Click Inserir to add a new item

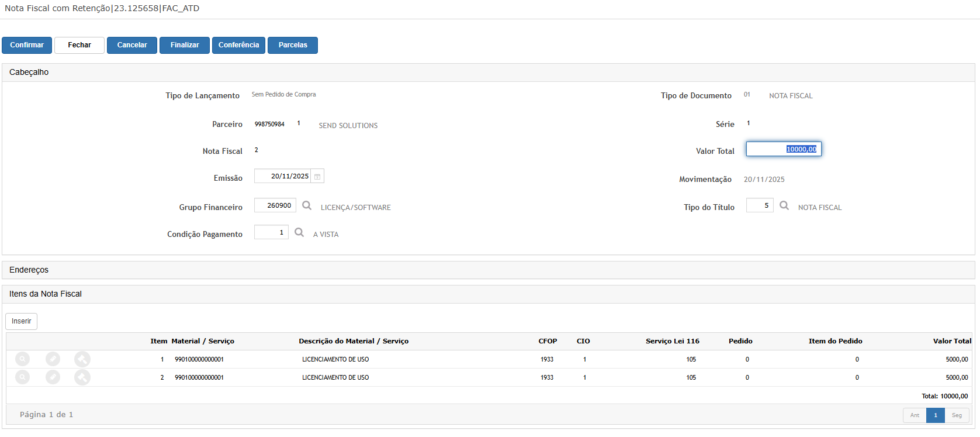22,321
